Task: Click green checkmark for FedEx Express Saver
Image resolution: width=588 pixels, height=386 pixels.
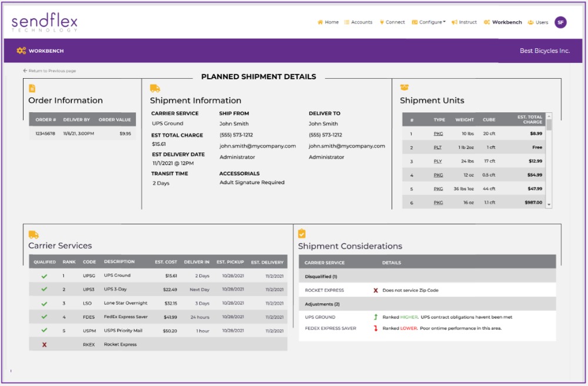Action: pyautogui.click(x=44, y=317)
